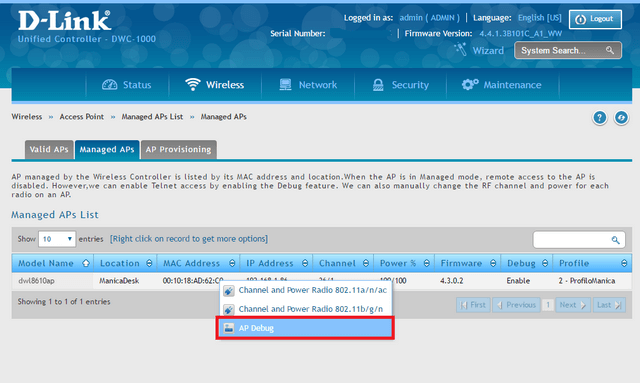
Task: Select the dwl8610ap model cell
Action: point(53,281)
